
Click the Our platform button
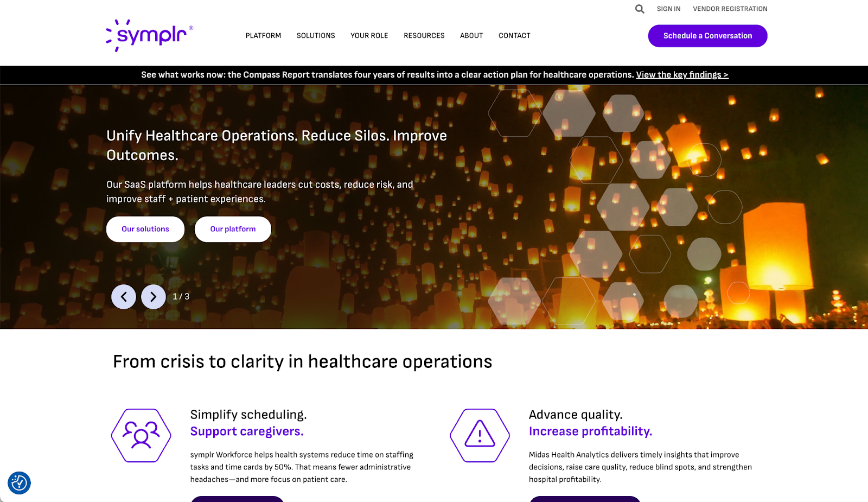(x=233, y=229)
